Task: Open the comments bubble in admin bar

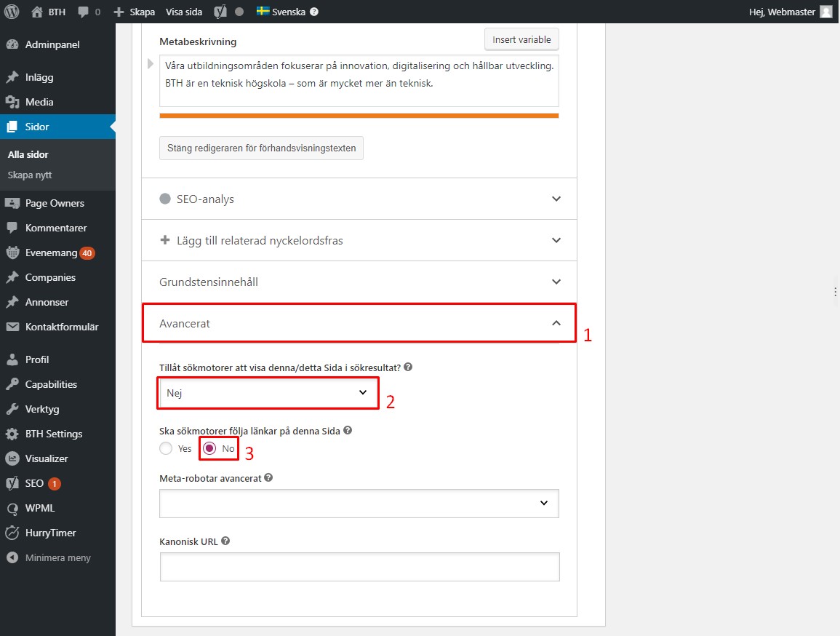Action: [x=83, y=12]
